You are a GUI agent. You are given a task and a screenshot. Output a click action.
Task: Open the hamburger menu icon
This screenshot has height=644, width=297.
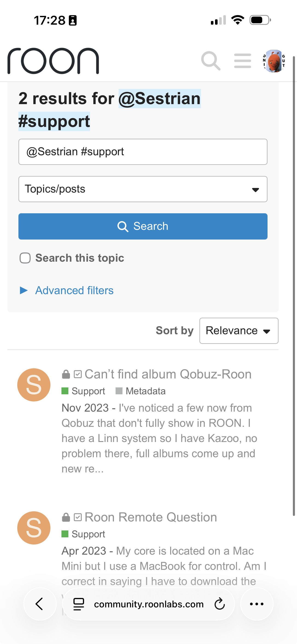pyautogui.click(x=242, y=61)
